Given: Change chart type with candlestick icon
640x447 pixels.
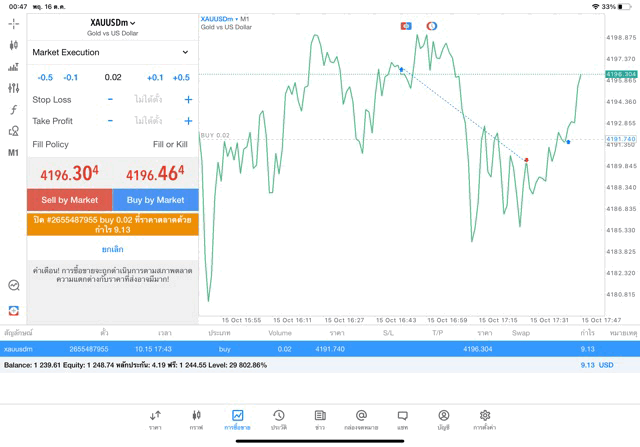Looking at the screenshot, I should pos(14,45).
